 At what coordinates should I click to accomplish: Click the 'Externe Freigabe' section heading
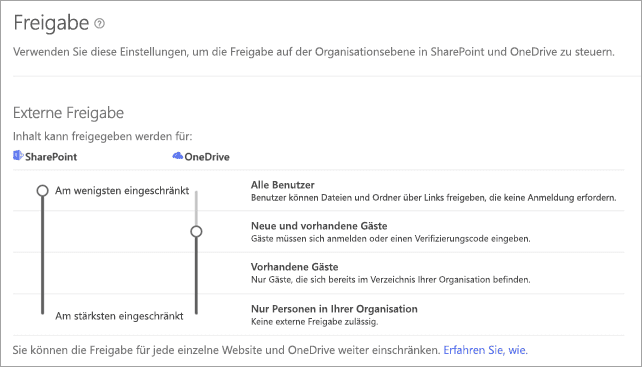click(68, 113)
